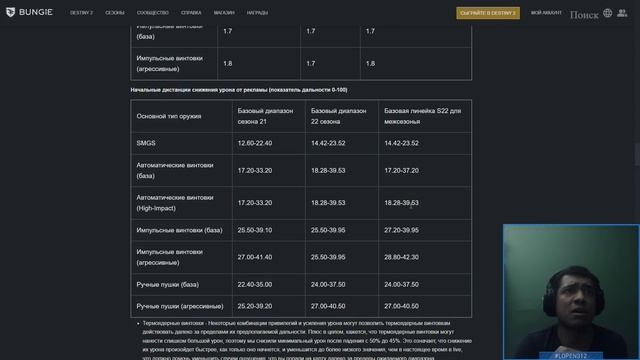
Task: Select Импульсные винтовки (база) range row label
Action: click(x=179, y=230)
